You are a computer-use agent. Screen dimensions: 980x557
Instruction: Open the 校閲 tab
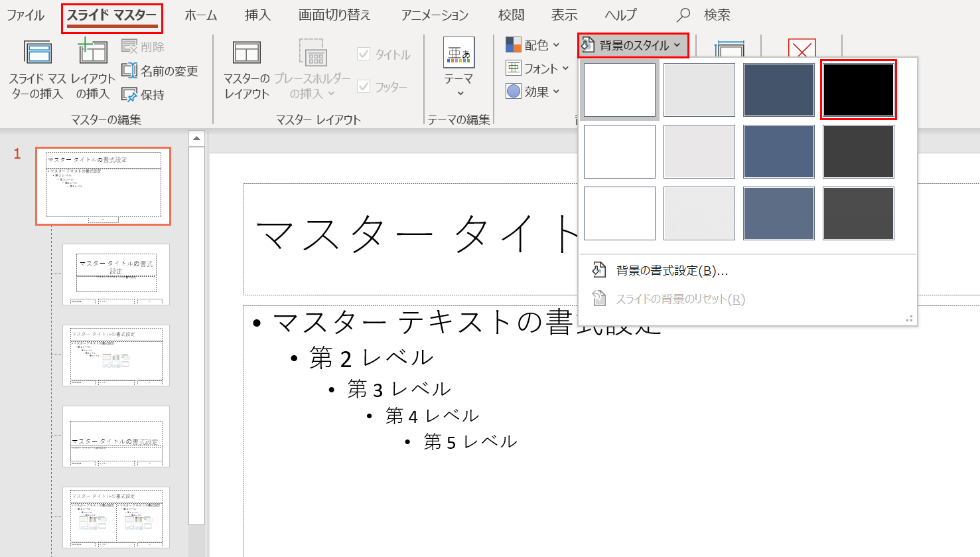click(x=511, y=15)
